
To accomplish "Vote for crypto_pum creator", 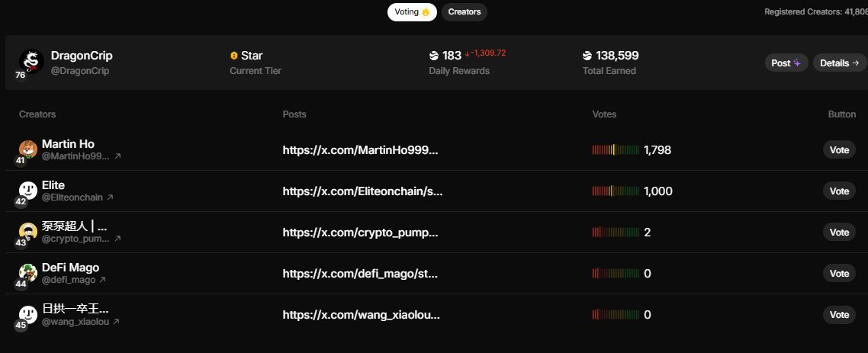I will [x=839, y=233].
